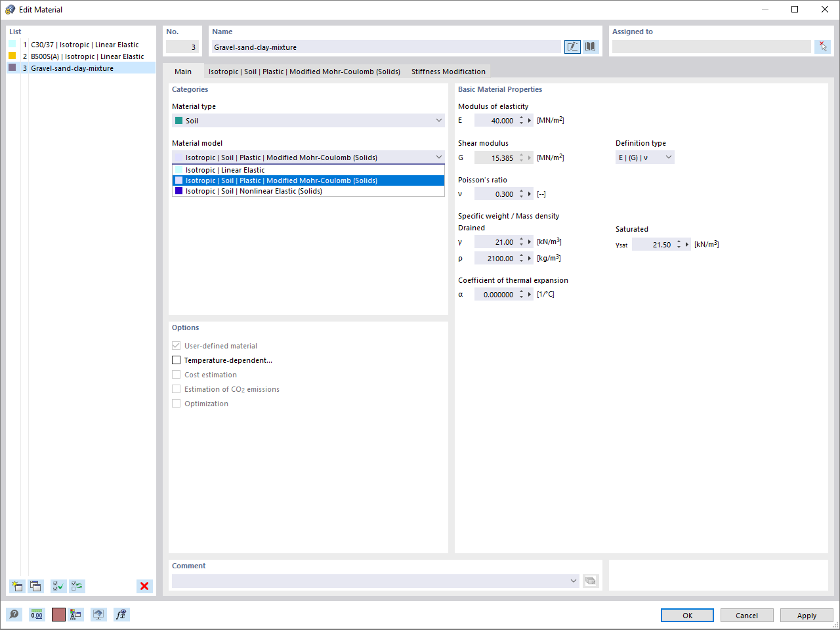The image size is (840, 630).
Task: Click the color and text settings icon
Action: [x=76, y=614]
